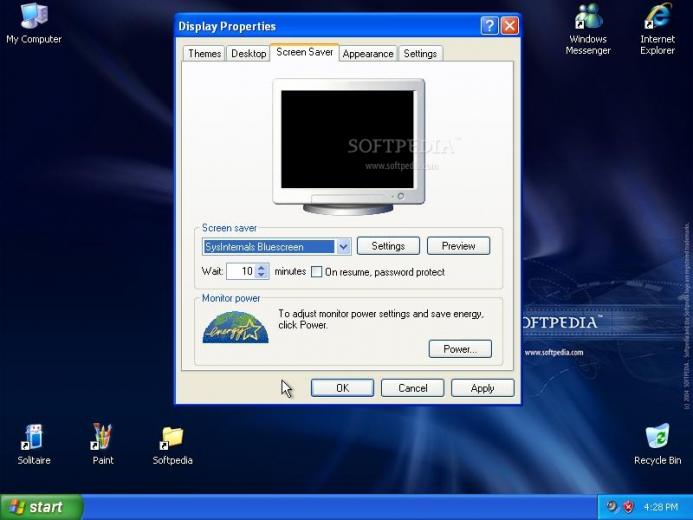Enable On resume, password protect checkbox
The width and height of the screenshot is (693, 520).
[316, 272]
